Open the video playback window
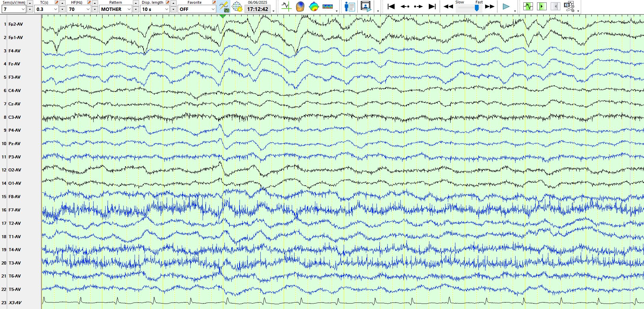 point(366,7)
